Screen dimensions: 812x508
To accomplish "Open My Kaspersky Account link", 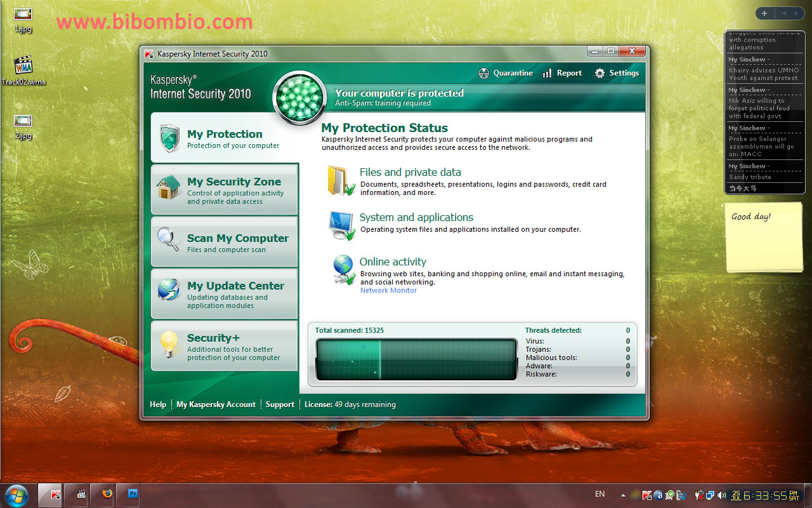I will pos(216,404).
